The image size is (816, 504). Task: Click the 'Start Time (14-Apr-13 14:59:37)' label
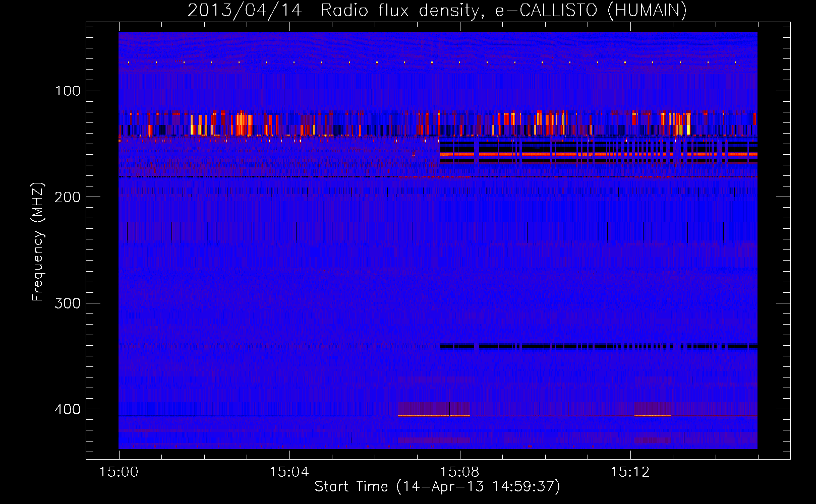(x=437, y=487)
